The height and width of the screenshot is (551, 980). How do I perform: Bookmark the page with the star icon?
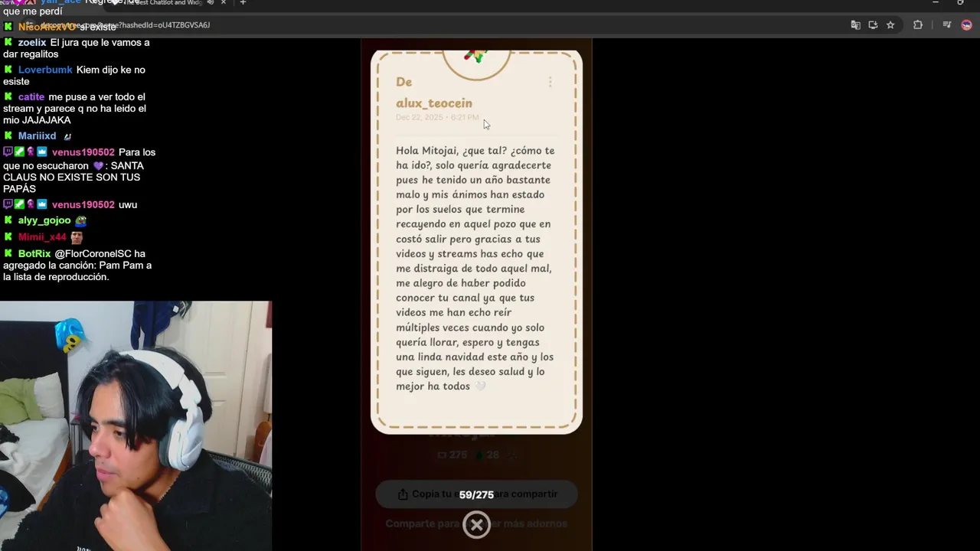[x=890, y=25]
